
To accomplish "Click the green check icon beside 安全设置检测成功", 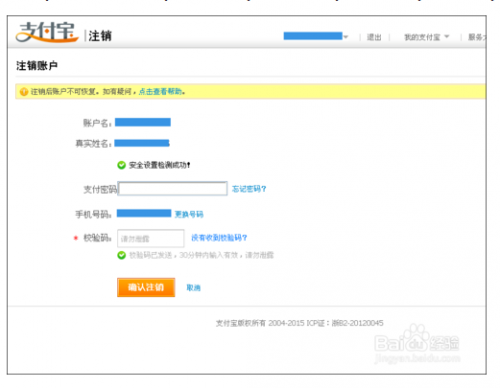I will coord(121,165).
